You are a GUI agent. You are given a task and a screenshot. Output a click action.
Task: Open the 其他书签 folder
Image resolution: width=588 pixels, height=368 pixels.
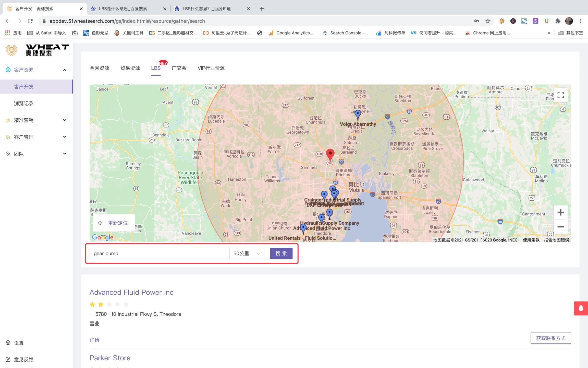[x=570, y=33]
